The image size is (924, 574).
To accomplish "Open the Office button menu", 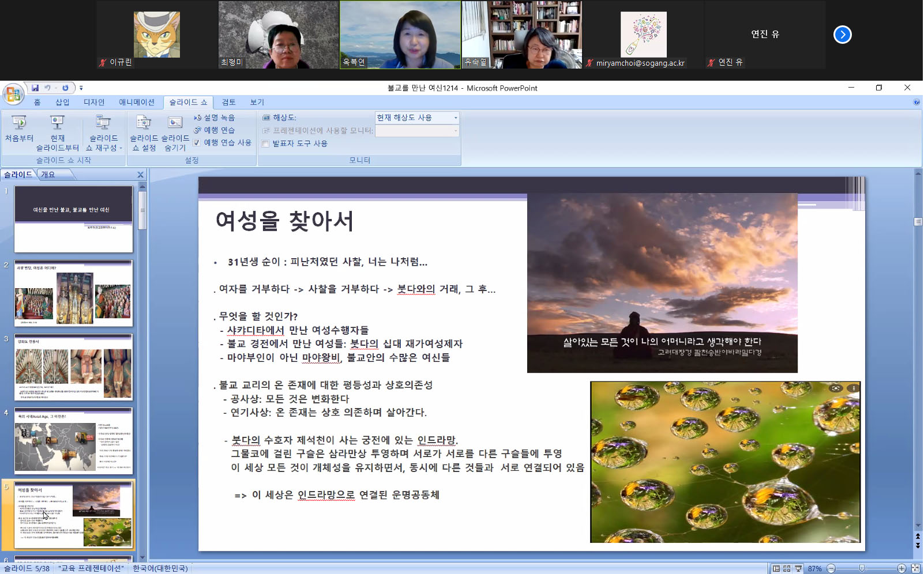I will (x=13, y=94).
